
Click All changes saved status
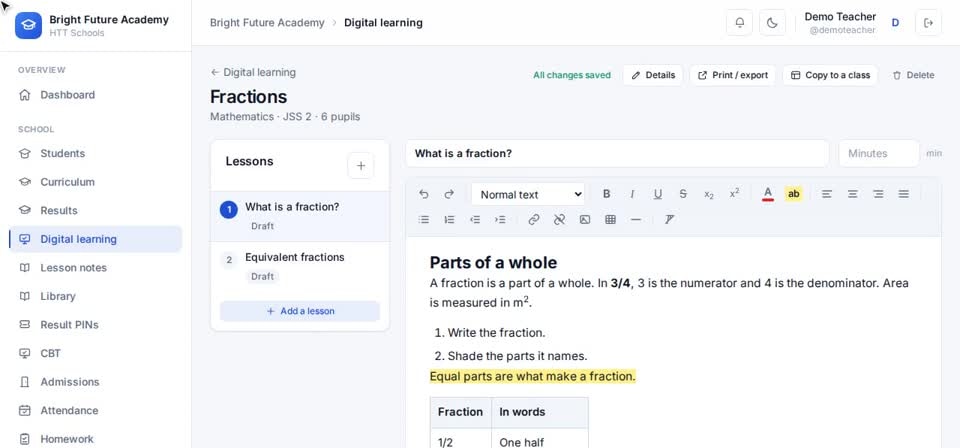pos(572,75)
